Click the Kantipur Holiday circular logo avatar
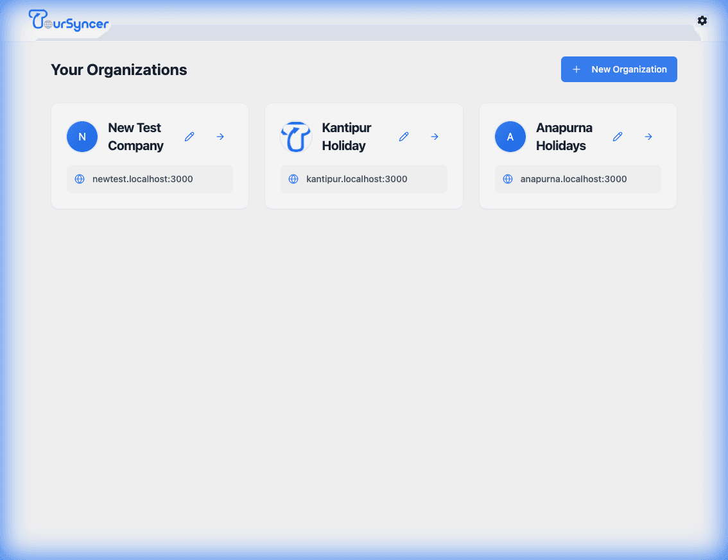The width and height of the screenshot is (728, 560). pyautogui.click(x=296, y=136)
